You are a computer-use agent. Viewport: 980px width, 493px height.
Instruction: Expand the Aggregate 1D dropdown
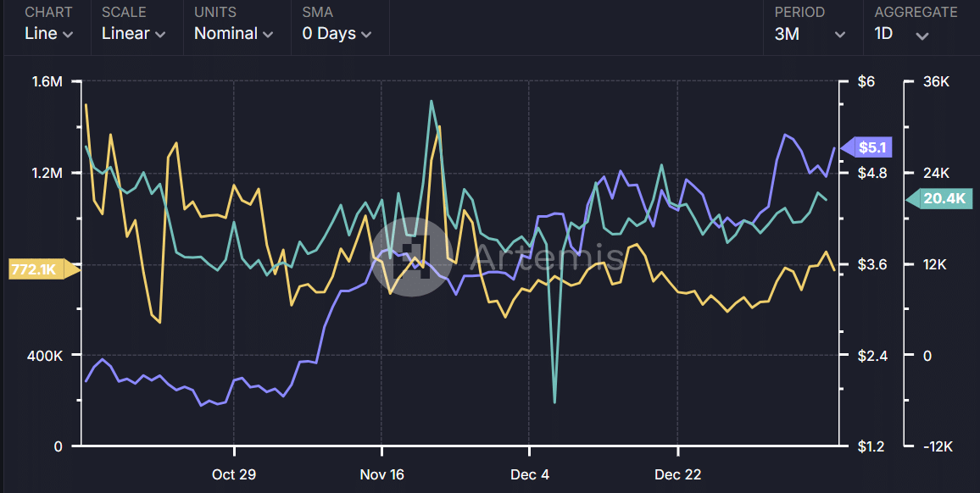tap(902, 34)
